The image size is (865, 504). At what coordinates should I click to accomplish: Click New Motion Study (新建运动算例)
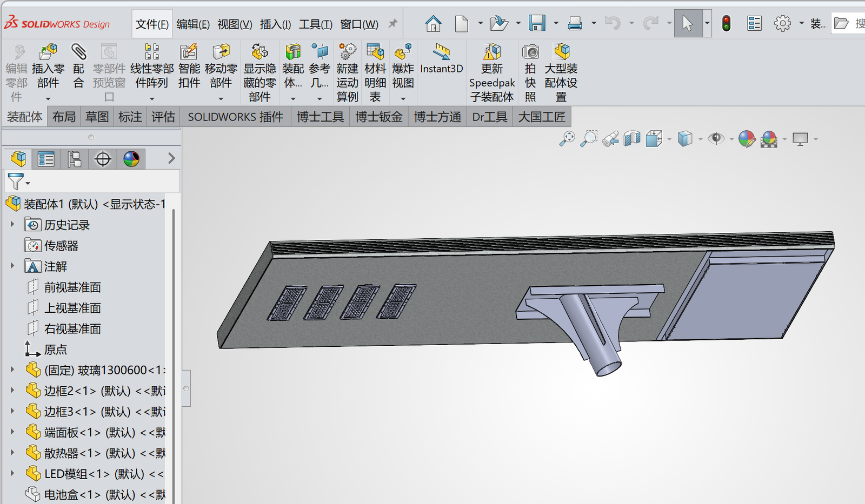[347, 52]
